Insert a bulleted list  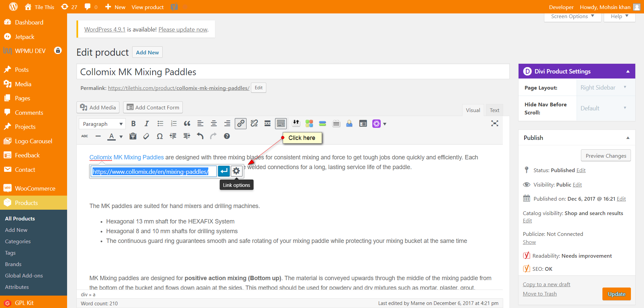tap(160, 123)
